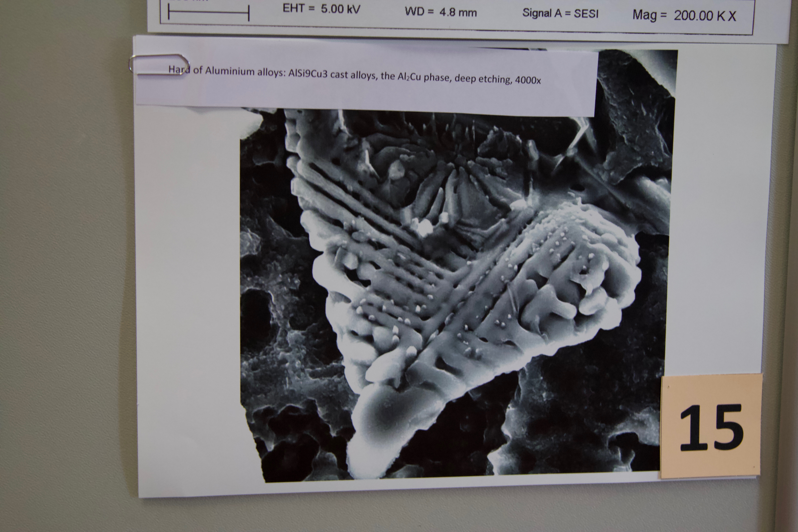Click the 'Mag = 200.00 K X' label
The width and height of the screenshot is (798, 532).
pos(684,16)
